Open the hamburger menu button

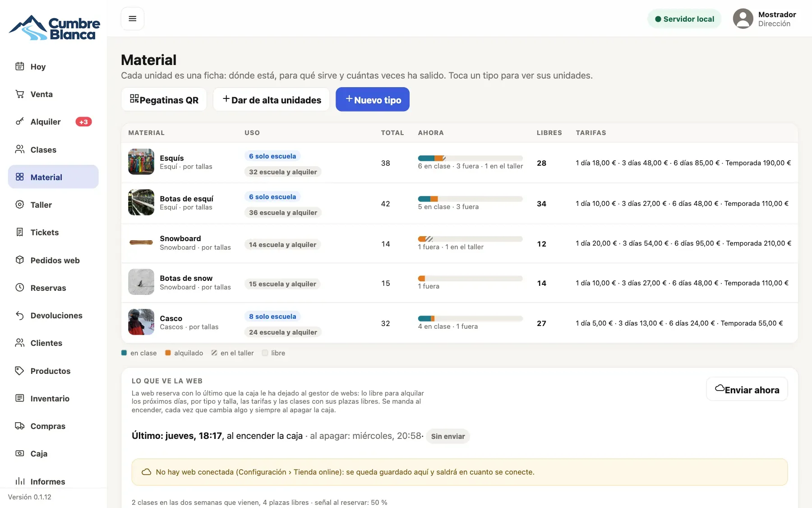[132, 19]
